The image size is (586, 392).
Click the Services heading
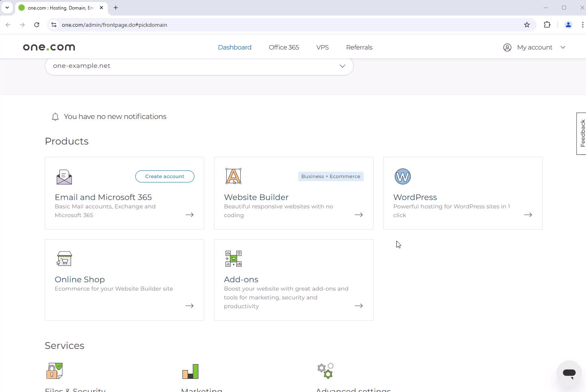[65, 346]
